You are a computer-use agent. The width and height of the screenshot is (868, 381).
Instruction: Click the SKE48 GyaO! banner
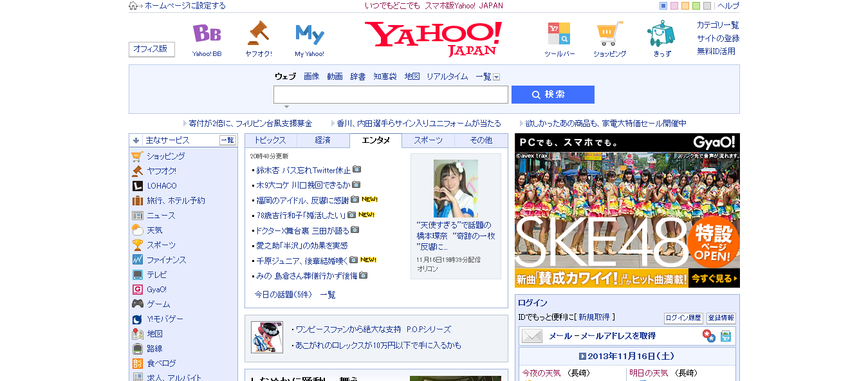(x=627, y=210)
